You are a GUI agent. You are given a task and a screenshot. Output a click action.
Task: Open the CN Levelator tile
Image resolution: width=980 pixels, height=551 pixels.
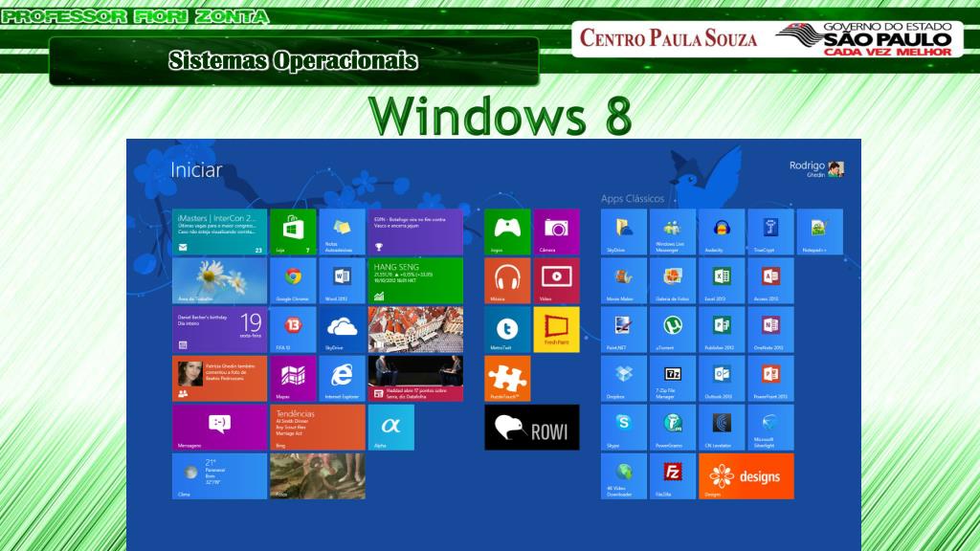tap(722, 428)
